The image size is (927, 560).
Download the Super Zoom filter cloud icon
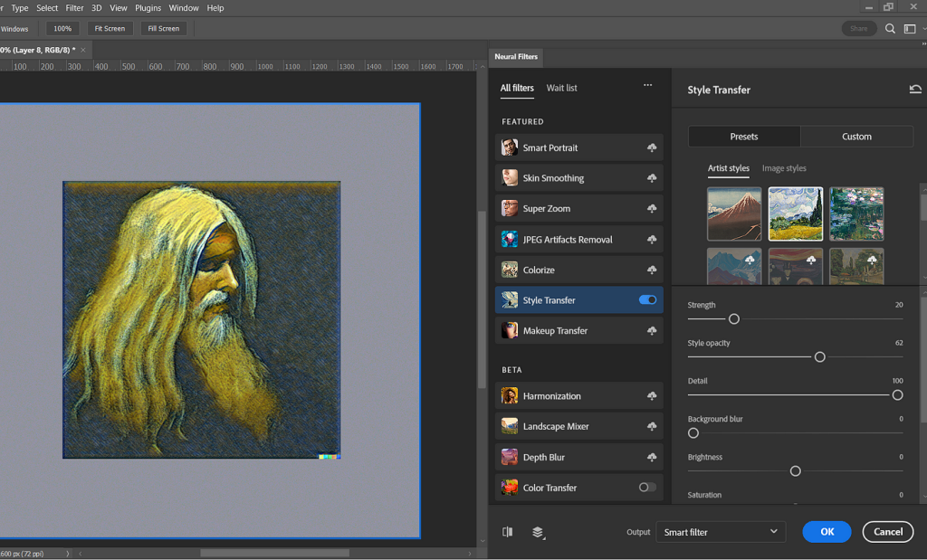652,208
